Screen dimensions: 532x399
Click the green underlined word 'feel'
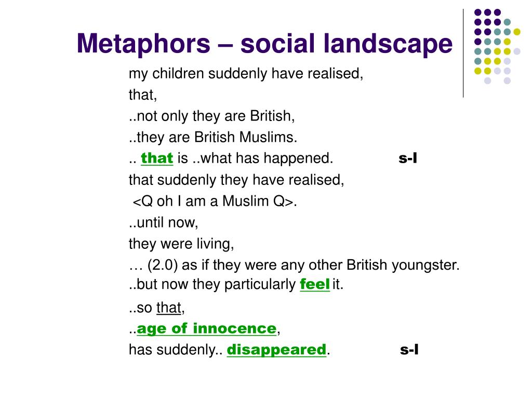(x=315, y=284)
